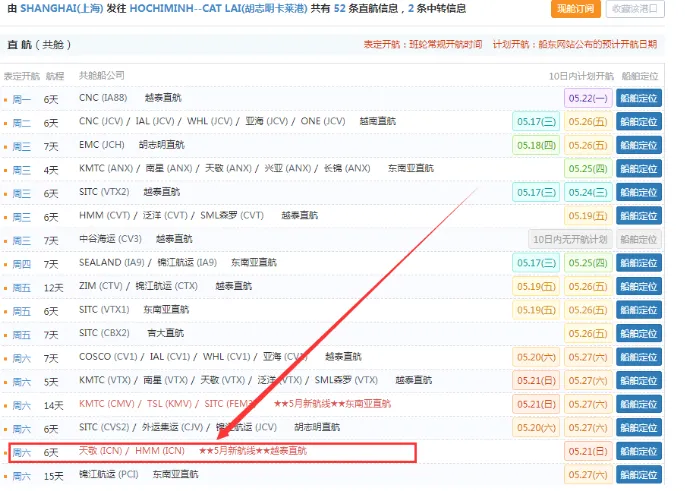Click the 中谷海运 (CV3) carrier name
This screenshot has width=685, height=491.
111,239
